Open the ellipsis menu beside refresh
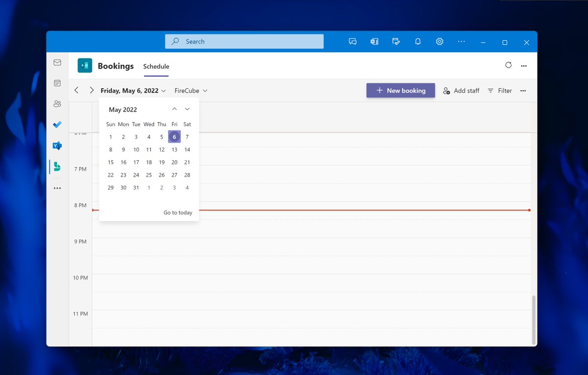This screenshot has height=375, width=588. (x=524, y=66)
